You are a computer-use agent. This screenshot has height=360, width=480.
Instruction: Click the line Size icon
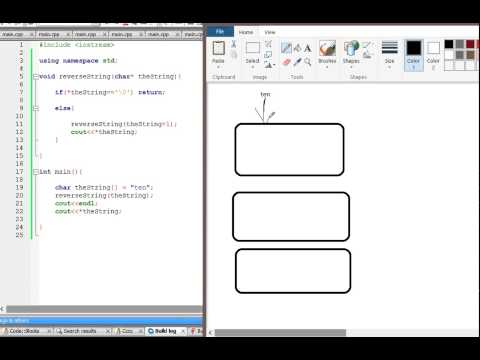pyautogui.click(x=389, y=47)
